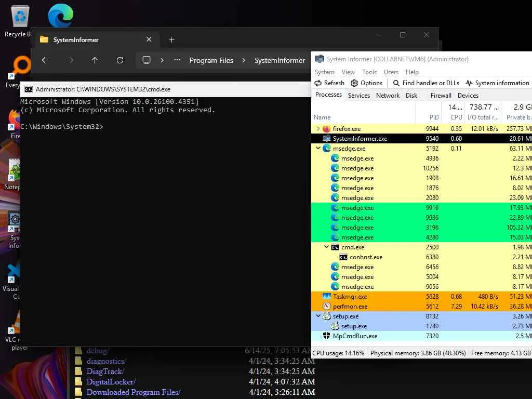Click Program Files in the breadcrumb
This screenshot has width=532, height=399.
pyautogui.click(x=211, y=60)
